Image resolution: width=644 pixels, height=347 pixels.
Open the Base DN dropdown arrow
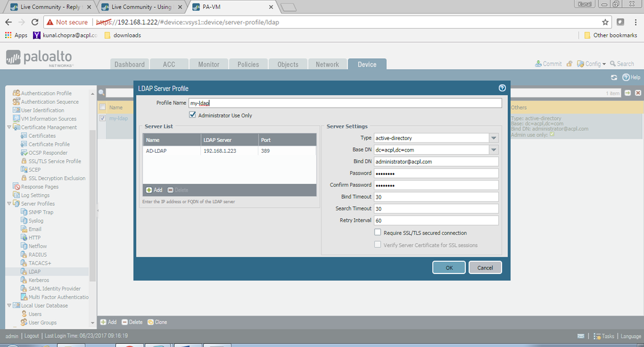click(494, 150)
